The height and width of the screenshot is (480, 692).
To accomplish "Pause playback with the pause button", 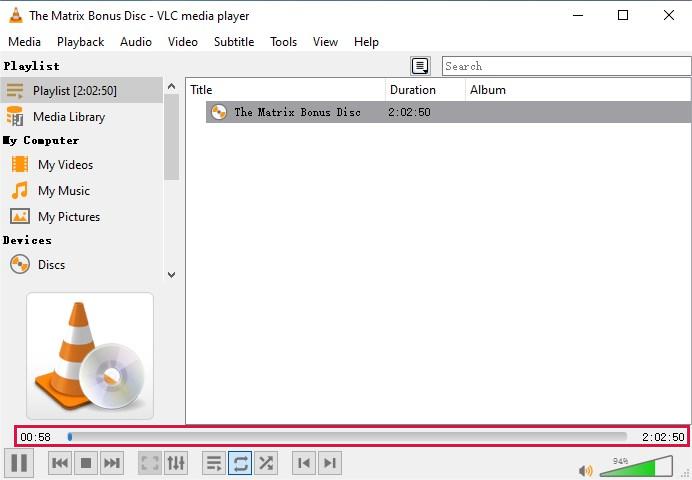I will pyautogui.click(x=19, y=463).
